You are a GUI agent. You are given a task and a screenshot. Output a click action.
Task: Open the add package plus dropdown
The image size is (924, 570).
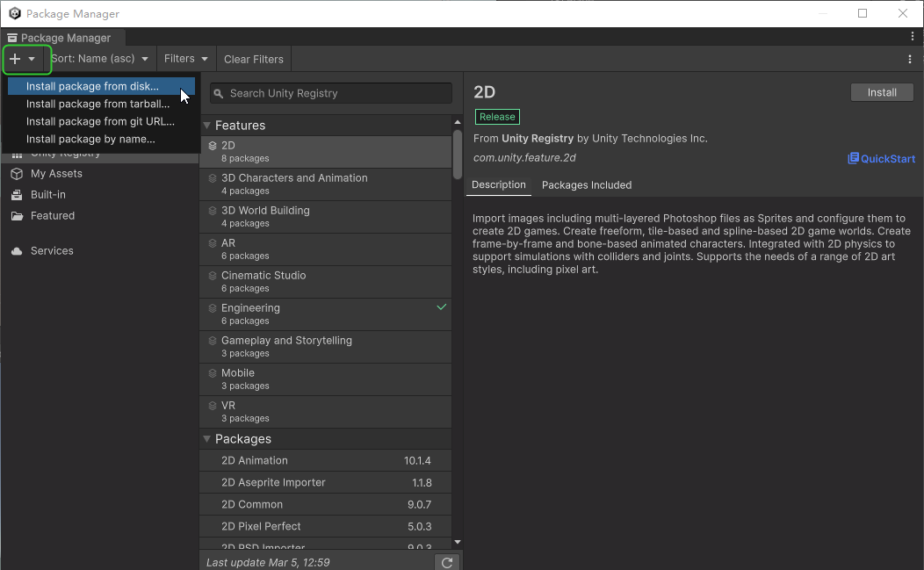tap(23, 59)
